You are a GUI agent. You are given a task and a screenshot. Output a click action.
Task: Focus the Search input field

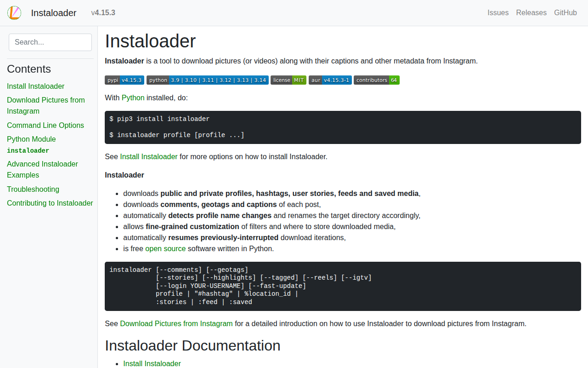click(50, 42)
